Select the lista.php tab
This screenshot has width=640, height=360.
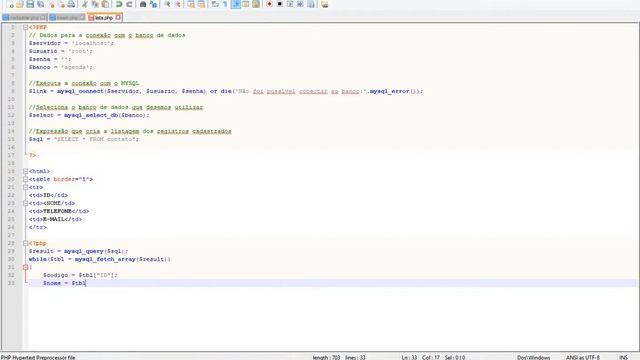(104, 18)
